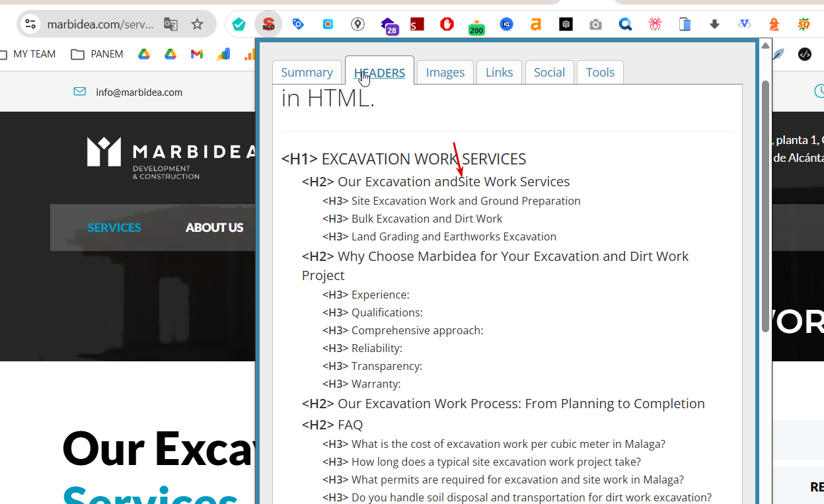
Task: Click the dark red S square extension
Action: [x=417, y=24]
